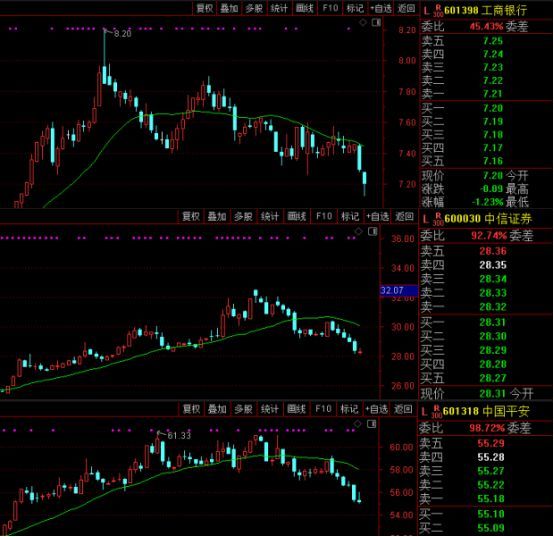Toggle the side panel icon in 工商银行 chart
Screen dimensions: 554x537
pos(376,23)
